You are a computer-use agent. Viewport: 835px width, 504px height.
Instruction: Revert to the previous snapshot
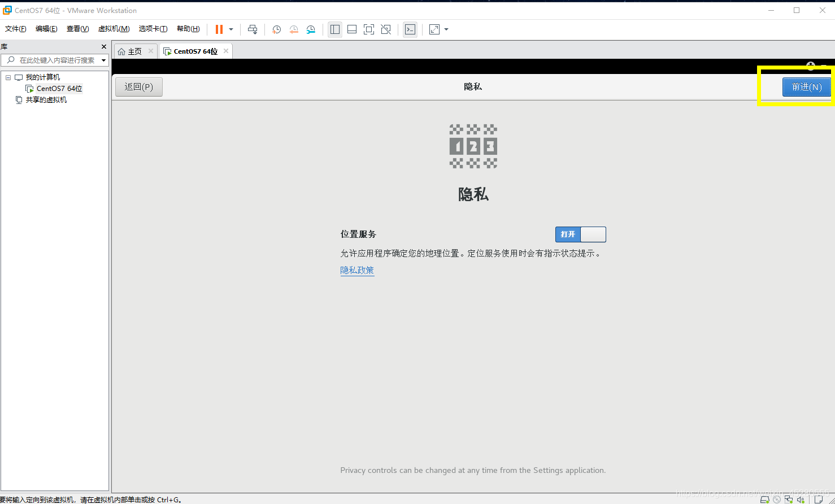(x=294, y=29)
